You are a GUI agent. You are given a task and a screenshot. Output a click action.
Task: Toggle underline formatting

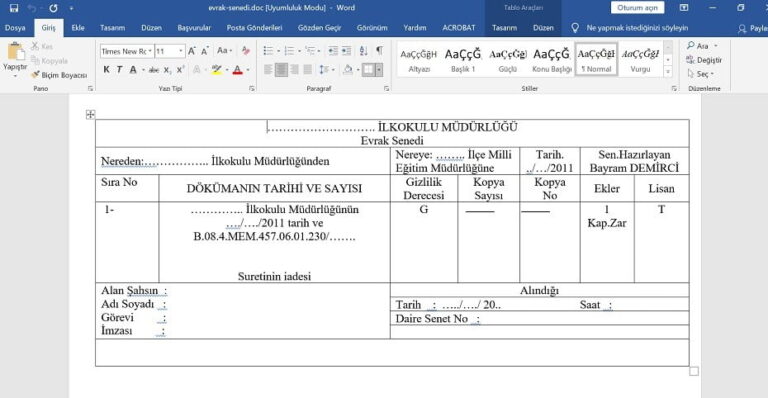point(133,70)
